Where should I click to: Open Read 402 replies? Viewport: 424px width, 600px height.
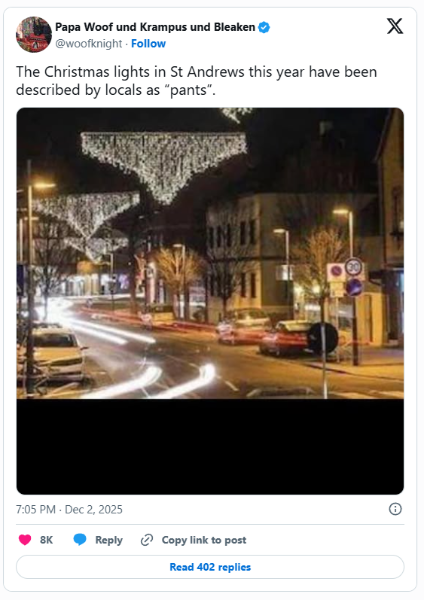pyautogui.click(x=210, y=567)
